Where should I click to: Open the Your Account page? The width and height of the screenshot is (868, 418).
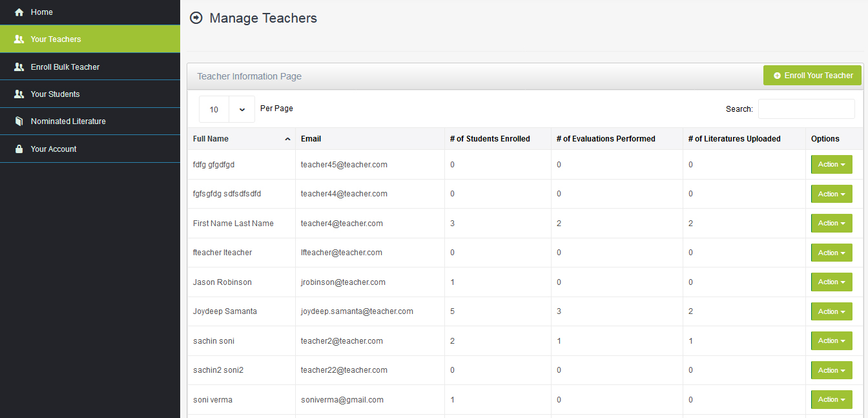[x=90, y=149]
